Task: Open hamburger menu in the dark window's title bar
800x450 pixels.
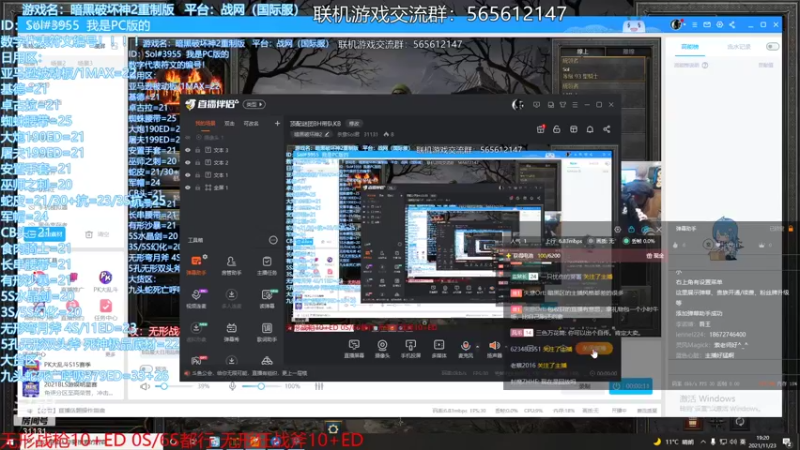Action: click(x=575, y=105)
